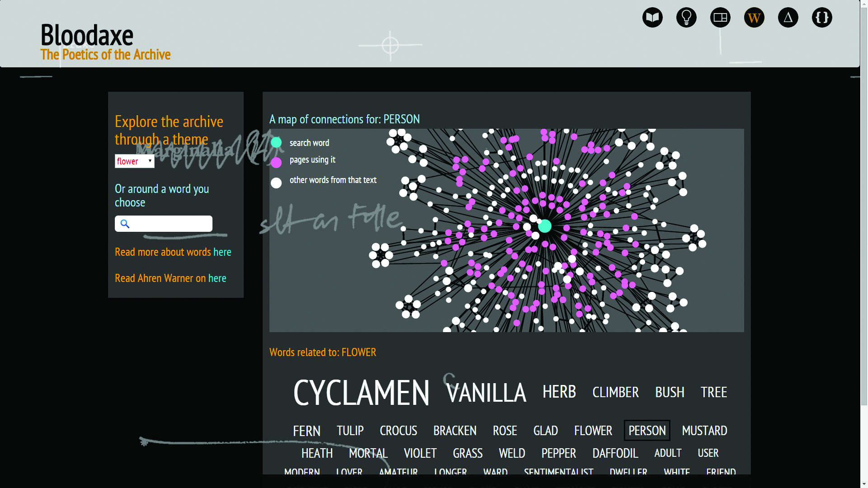Select the word CYCLAMEN
The width and height of the screenshot is (868, 488).
[361, 392]
